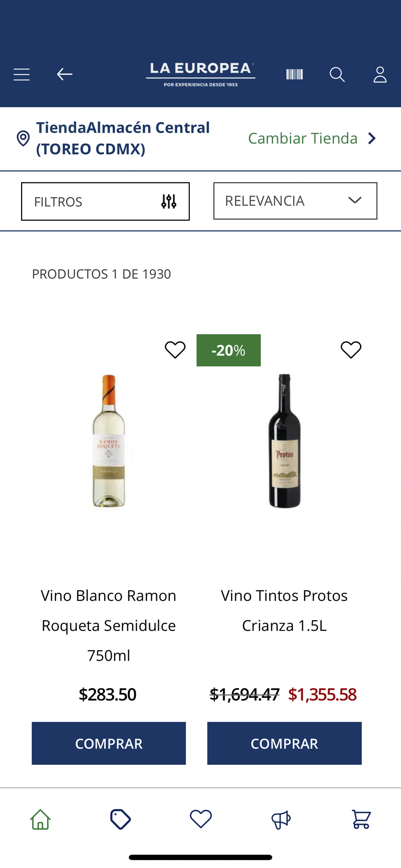
Task: Go to the Home tab
Action: (x=40, y=819)
